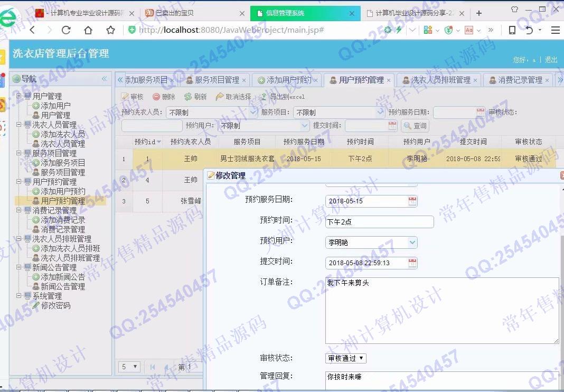Reload the page via browser refresh icon
Image resolution: width=564 pixels, height=392 pixels.
[66, 30]
